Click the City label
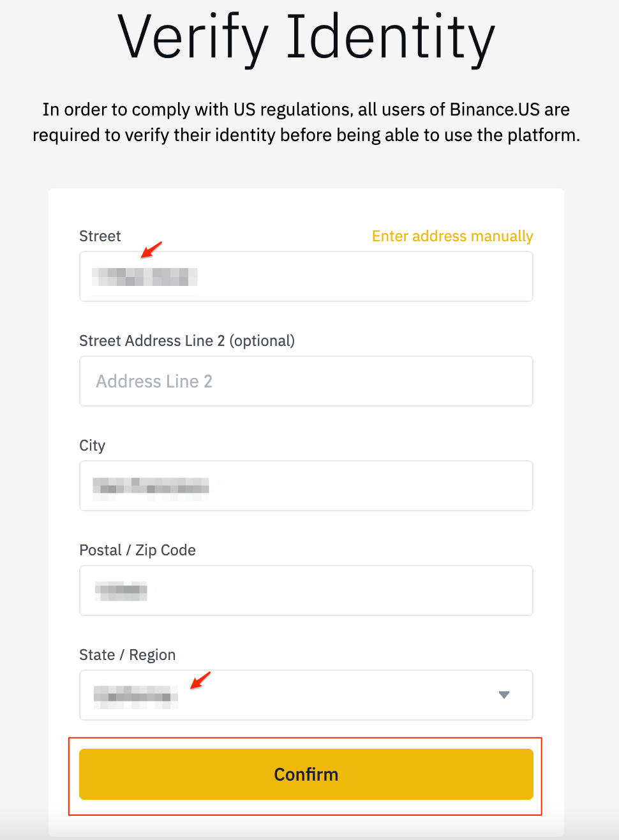The width and height of the screenshot is (619, 840). point(93,446)
